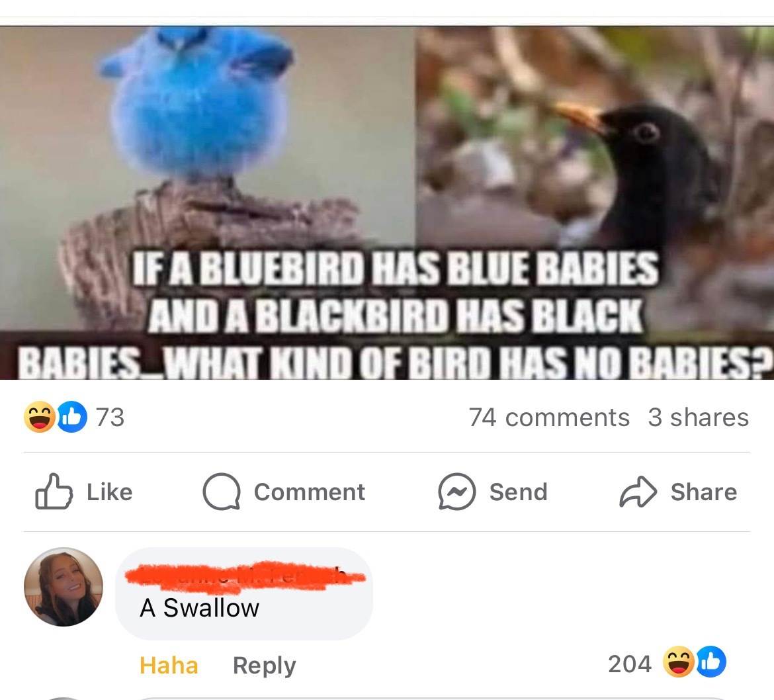Open the bluebird blackbird meme image
774x700 pixels.
coord(387,203)
